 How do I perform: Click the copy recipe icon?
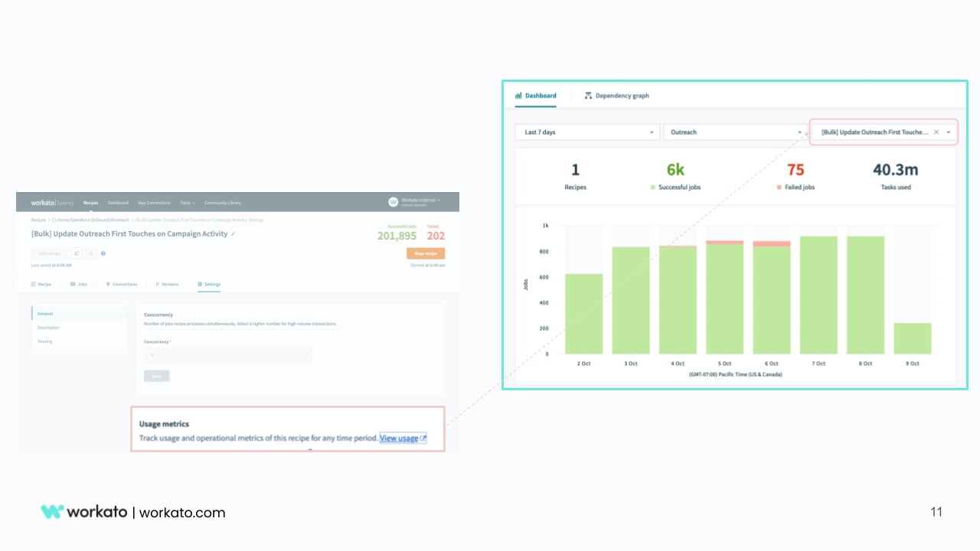click(x=76, y=253)
